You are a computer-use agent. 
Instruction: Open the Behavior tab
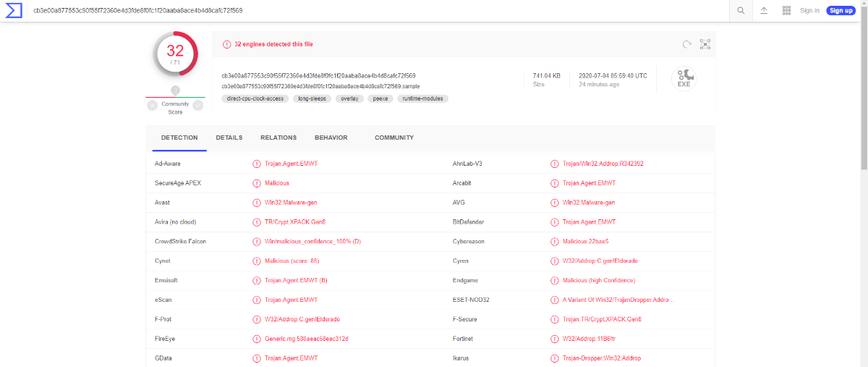pyautogui.click(x=331, y=138)
